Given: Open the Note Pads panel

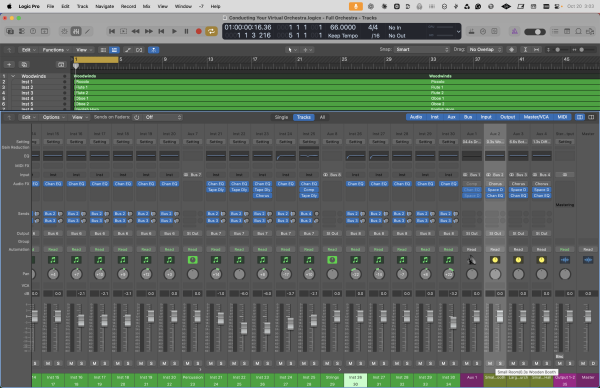Looking at the screenshot, I should (x=567, y=31).
